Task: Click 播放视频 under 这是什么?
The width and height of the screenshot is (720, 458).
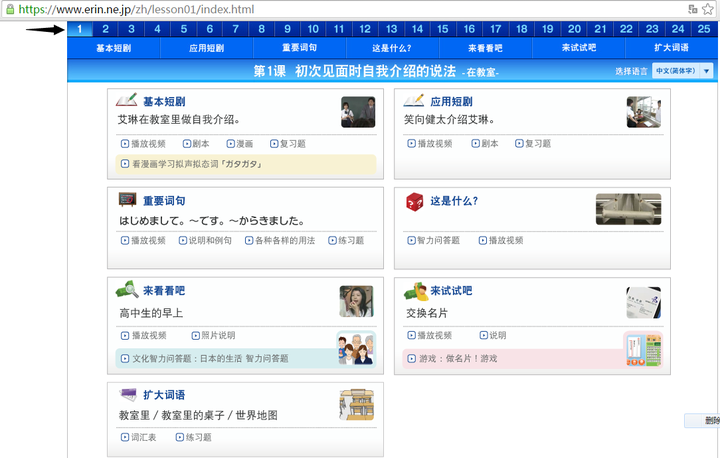Action: pyautogui.click(x=501, y=240)
